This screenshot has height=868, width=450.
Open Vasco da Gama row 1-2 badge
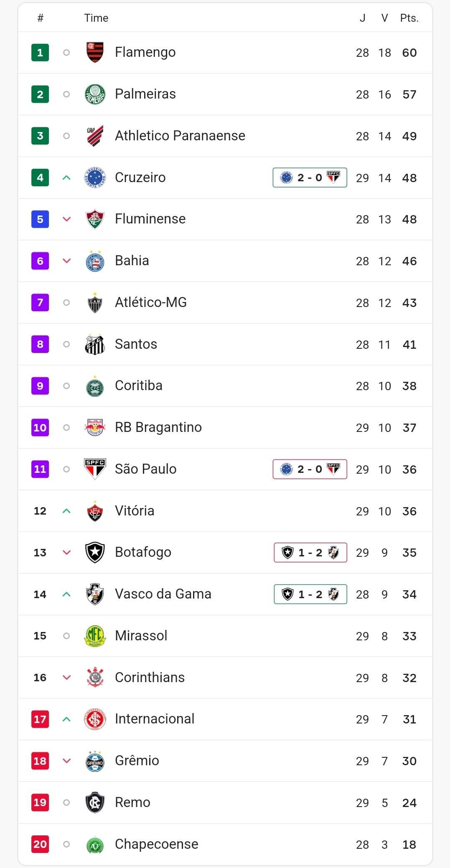pos(310,594)
